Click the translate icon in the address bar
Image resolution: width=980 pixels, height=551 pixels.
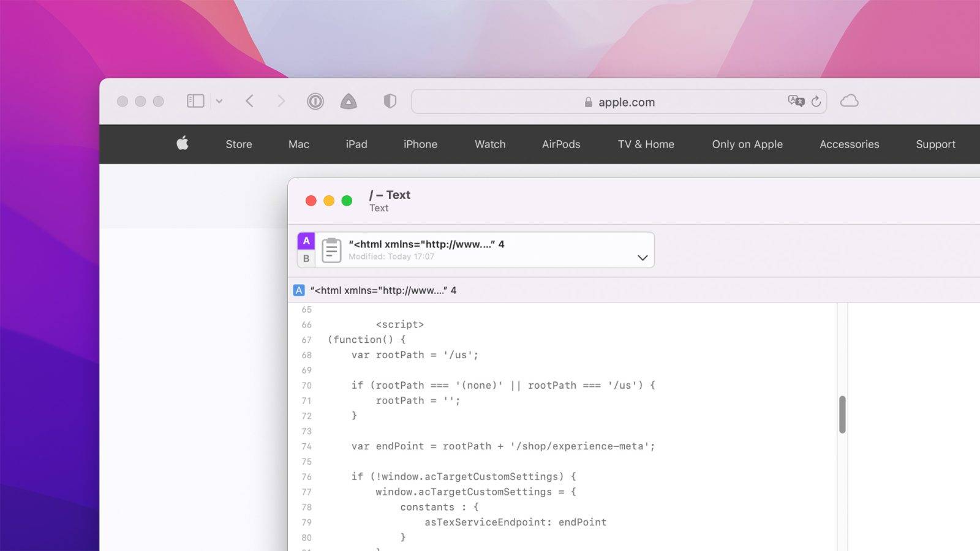[795, 102]
